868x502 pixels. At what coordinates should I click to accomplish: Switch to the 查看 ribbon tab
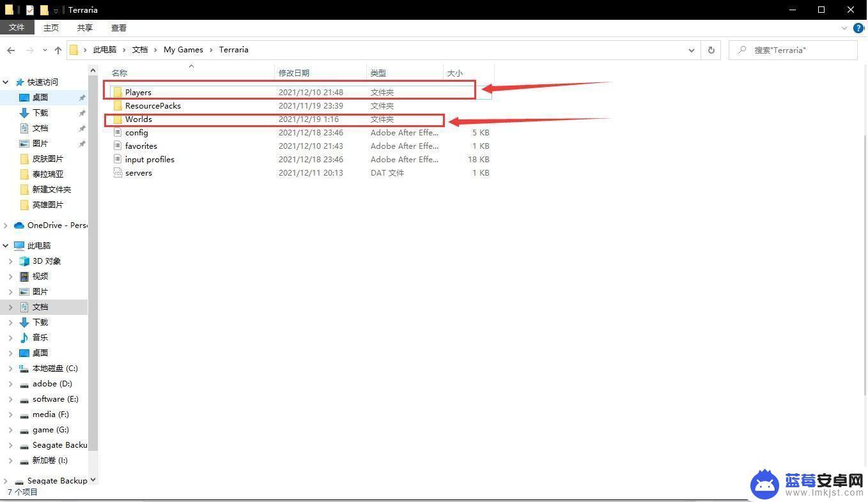pos(119,27)
